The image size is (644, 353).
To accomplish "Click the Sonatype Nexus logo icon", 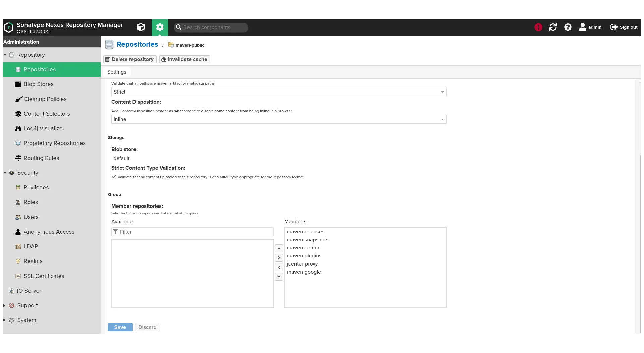I will pos(8,27).
